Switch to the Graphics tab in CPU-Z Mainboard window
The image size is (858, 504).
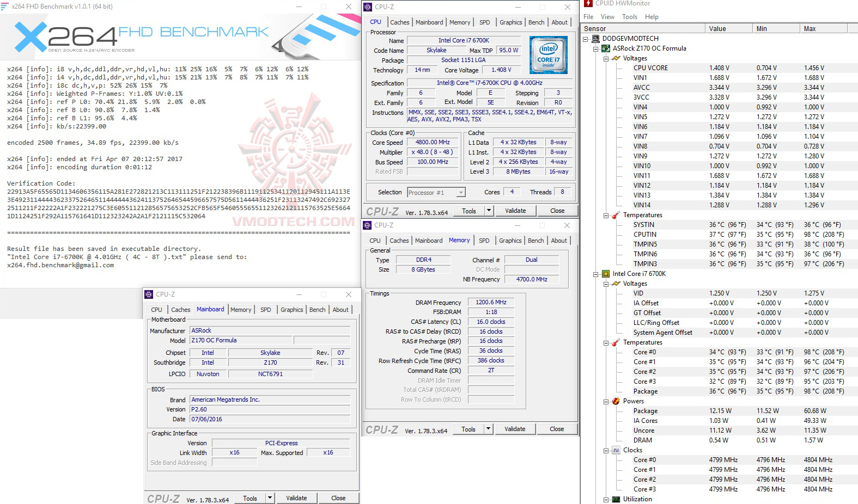click(292, 310)
